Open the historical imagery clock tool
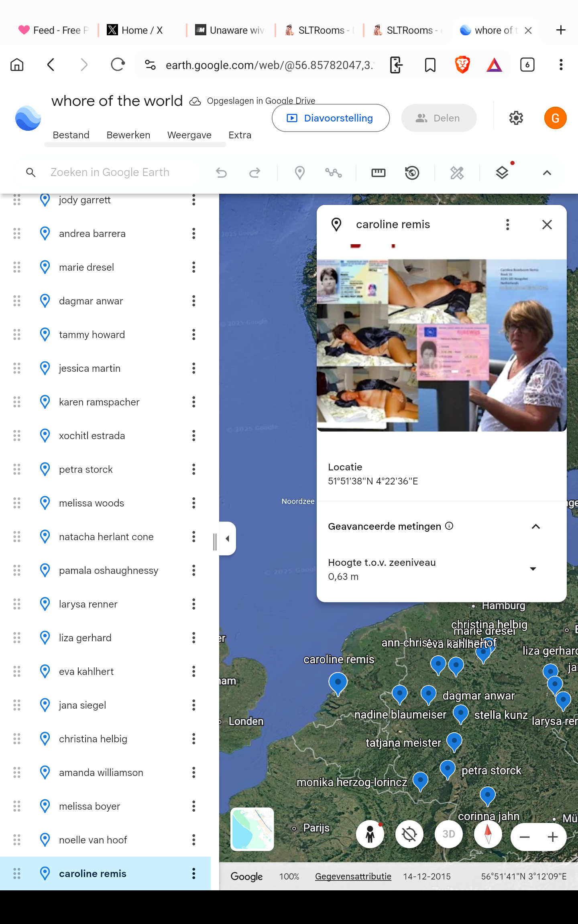The height and width of the screenshot is (924, 578). [412, 173]
